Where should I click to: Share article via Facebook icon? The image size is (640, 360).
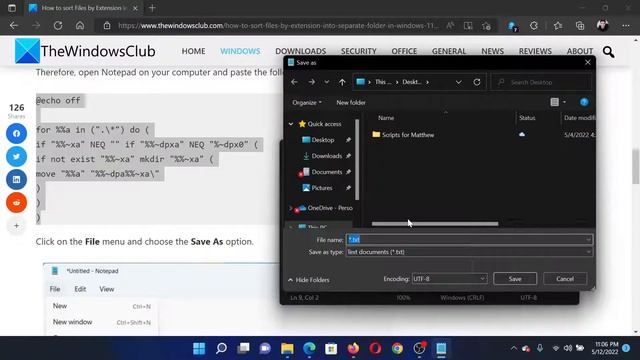point(16,133)
